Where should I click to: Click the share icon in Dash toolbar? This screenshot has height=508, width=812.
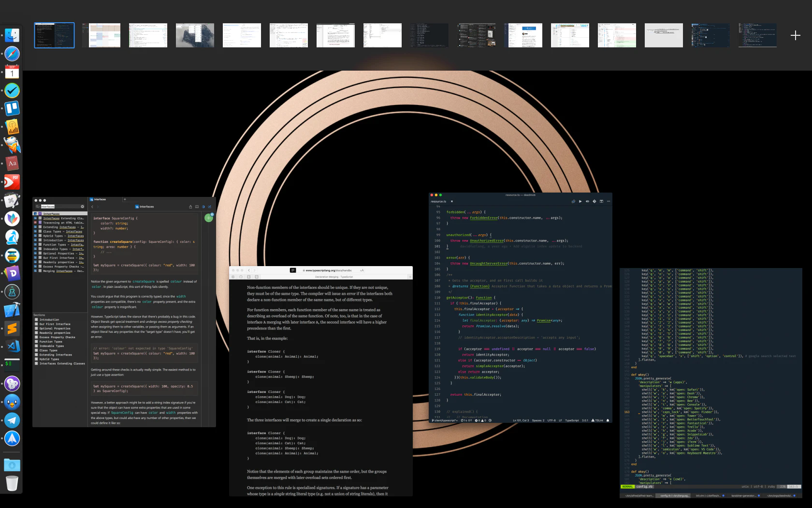tap(190, 207)
